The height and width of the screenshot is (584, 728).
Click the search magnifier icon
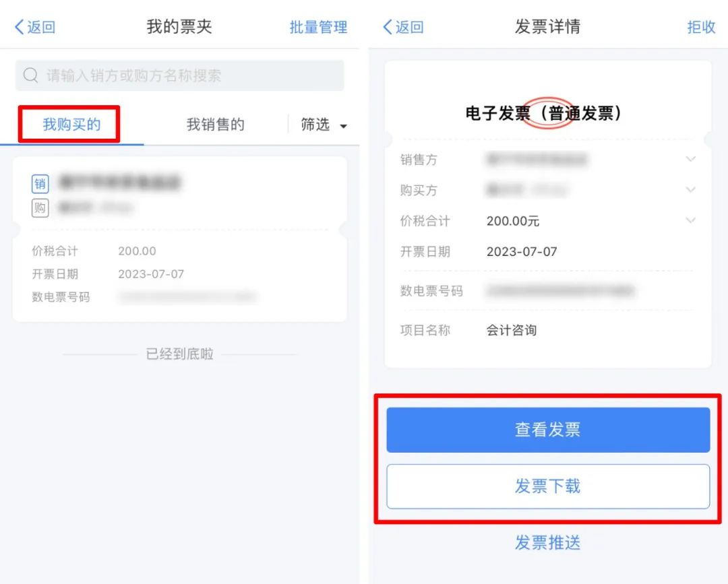pyautogui.click(x=30, y=75)
